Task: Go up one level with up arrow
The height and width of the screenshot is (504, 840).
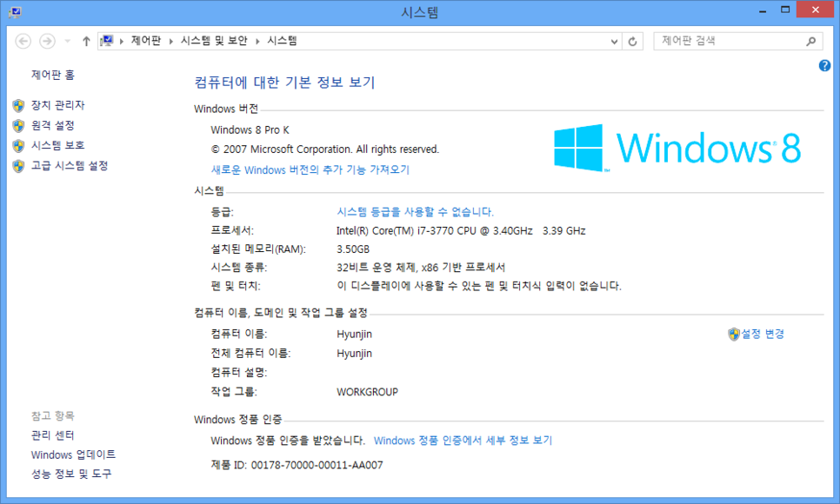Action: (x=86, y=41)
